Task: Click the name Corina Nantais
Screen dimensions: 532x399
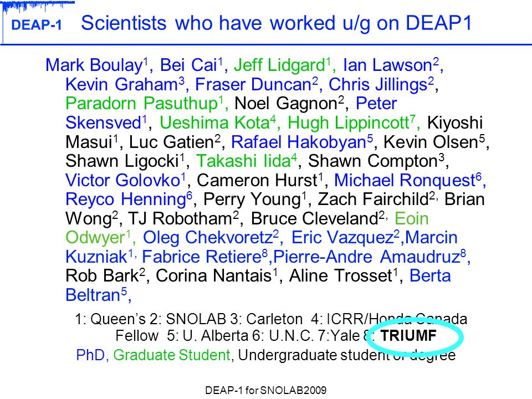Action: point(214,276)
